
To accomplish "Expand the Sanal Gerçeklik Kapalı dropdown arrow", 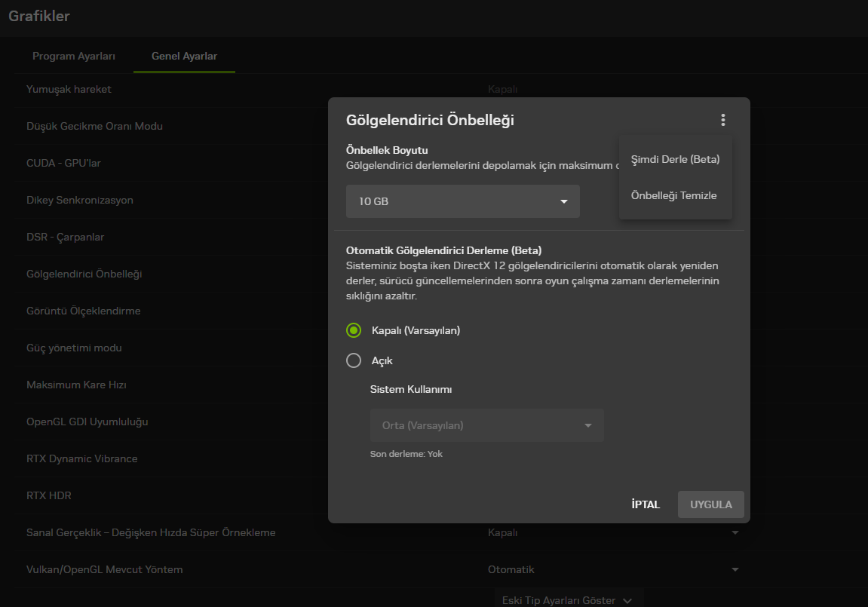I will click(735, 533).
